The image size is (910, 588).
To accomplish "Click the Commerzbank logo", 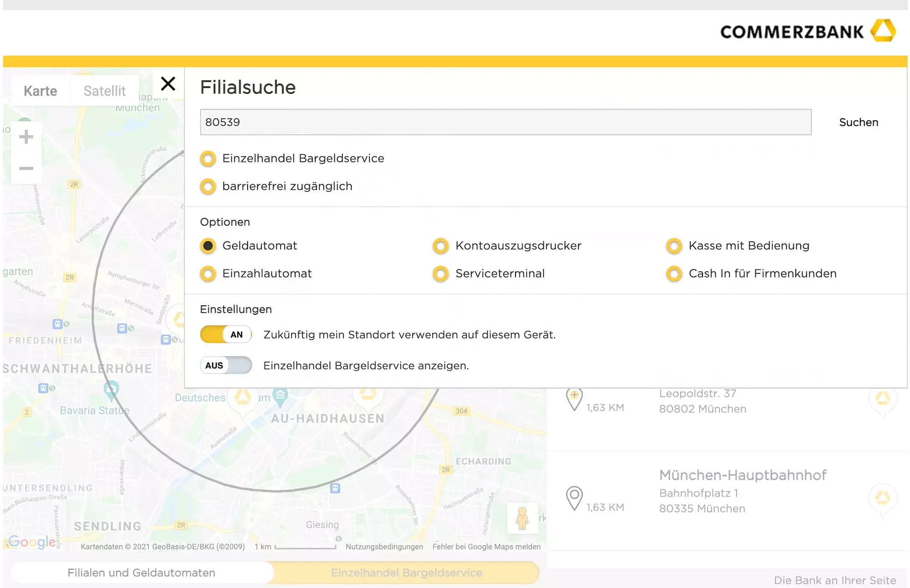I will point(808,31).
